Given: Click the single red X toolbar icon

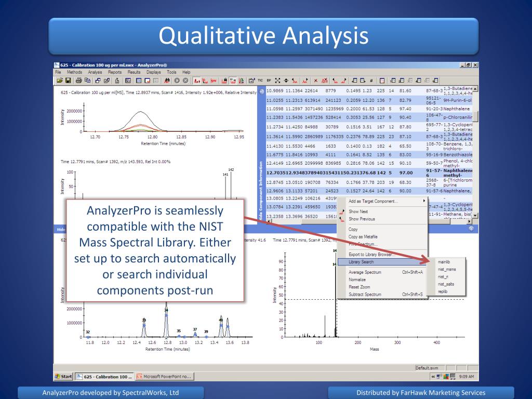Looking at the screenshot, I should point(315,81).
